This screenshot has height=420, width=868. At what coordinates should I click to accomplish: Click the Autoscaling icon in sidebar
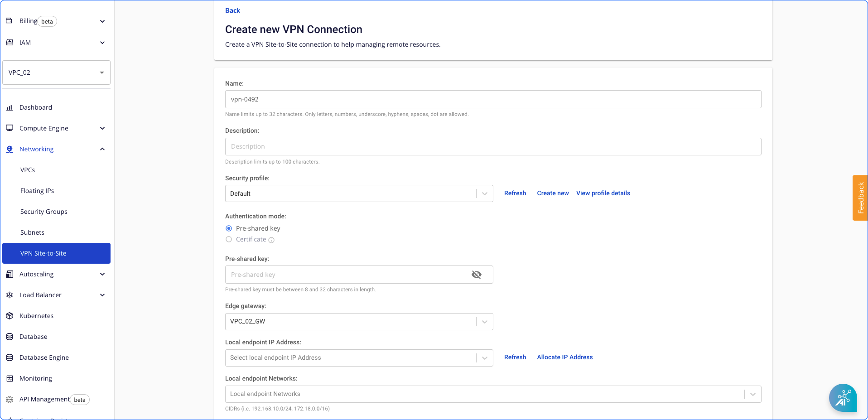pyautogui.click(x=10, y=274)
